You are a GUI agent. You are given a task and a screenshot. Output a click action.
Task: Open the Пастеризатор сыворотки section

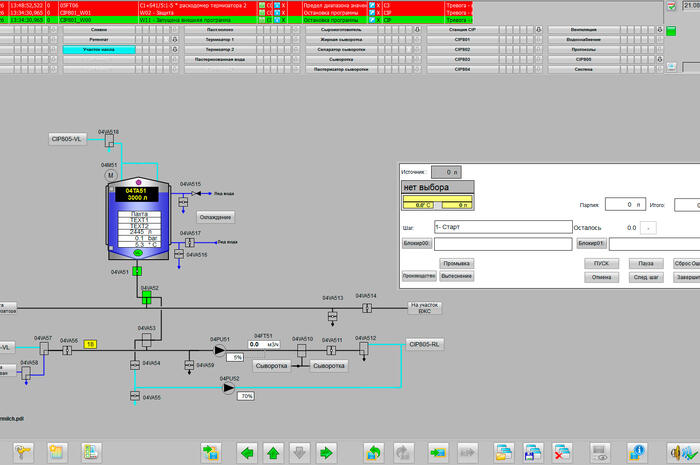tap(342, 69)
